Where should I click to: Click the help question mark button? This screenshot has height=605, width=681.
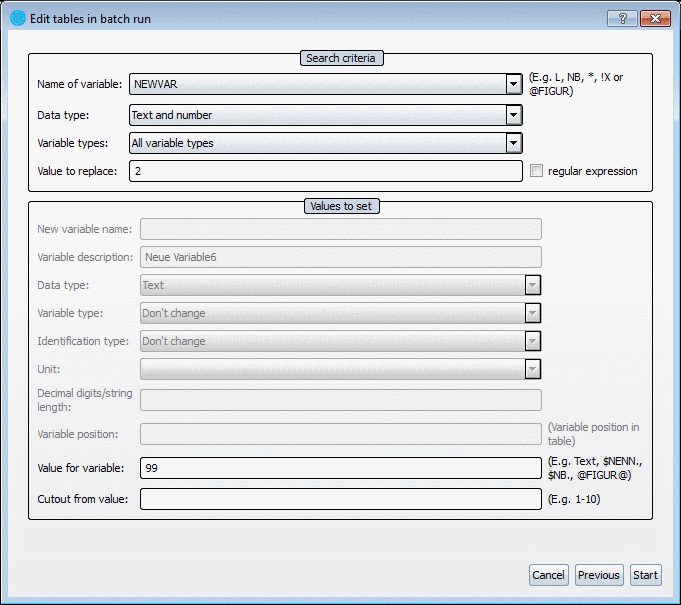(x=622, y=18)
